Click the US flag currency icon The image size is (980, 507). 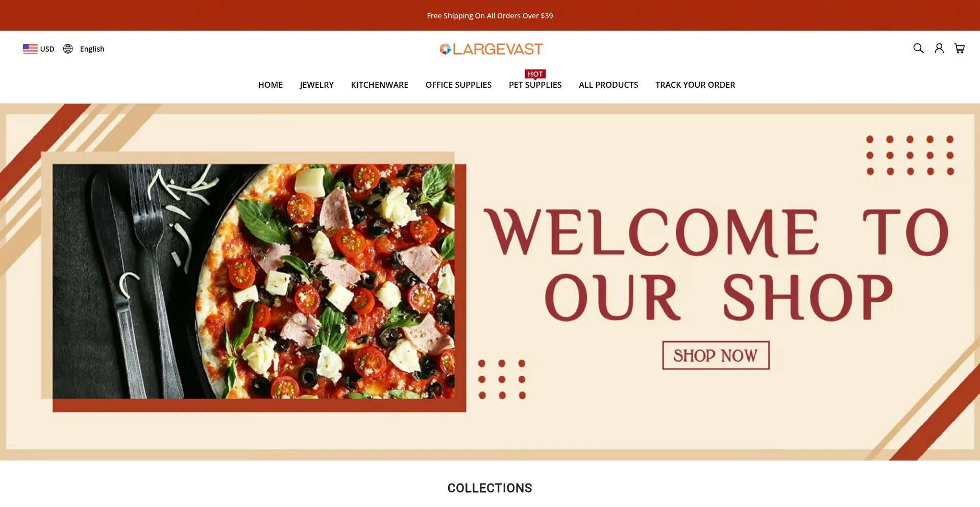click(30, 49)
